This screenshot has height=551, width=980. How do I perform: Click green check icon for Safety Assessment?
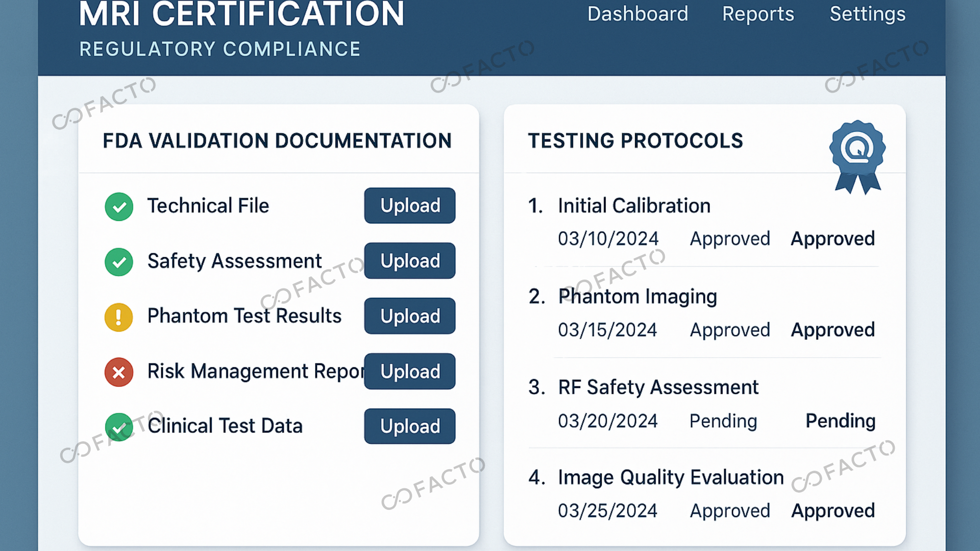pyautogui.click(x=119, y=262)
